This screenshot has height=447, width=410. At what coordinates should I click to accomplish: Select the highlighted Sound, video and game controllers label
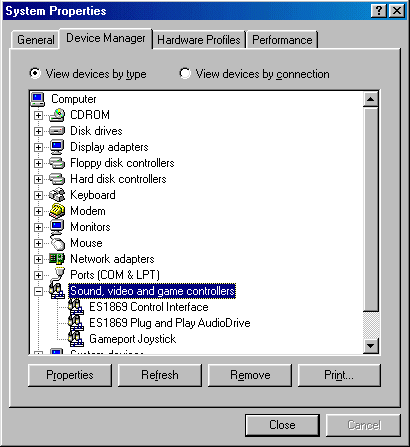pyautogui.click(x=152, y=291)
